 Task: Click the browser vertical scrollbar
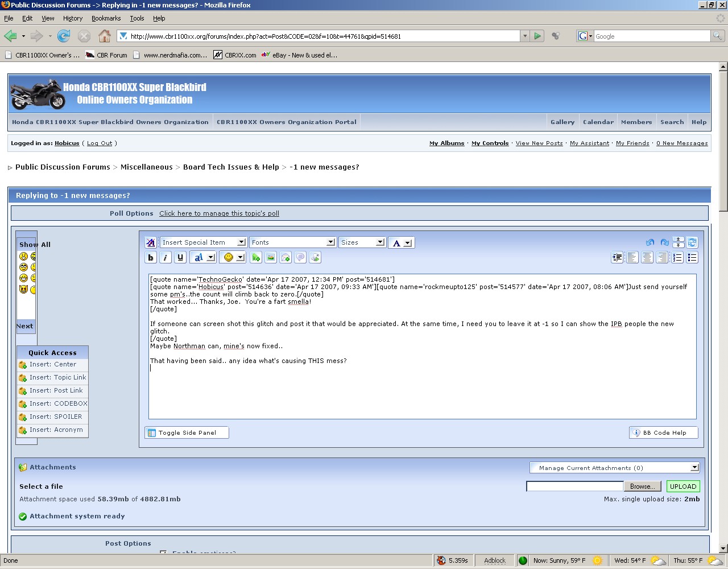(x=723, y=307)
